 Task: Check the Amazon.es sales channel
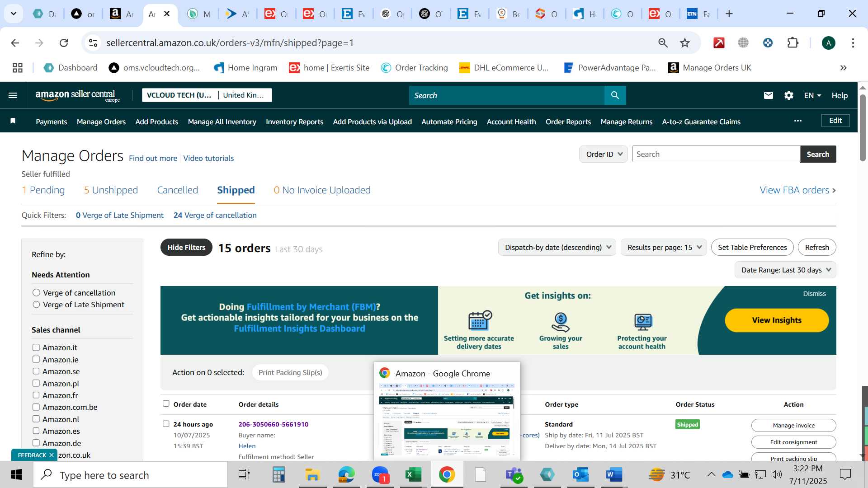point(36,431)
